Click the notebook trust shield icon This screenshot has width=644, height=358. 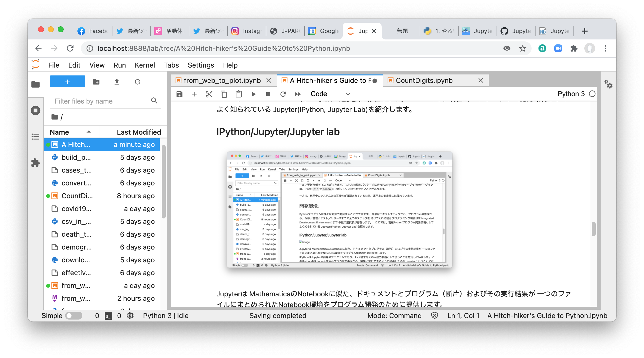point(434,316)
